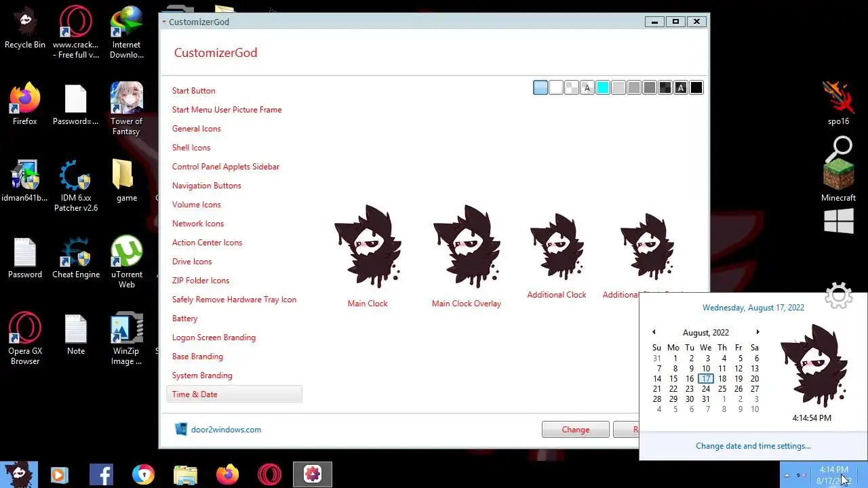This screenshot has height=488, width=868.
Task: Open Firefox from the taskbar
Action: tap(228, 474)
